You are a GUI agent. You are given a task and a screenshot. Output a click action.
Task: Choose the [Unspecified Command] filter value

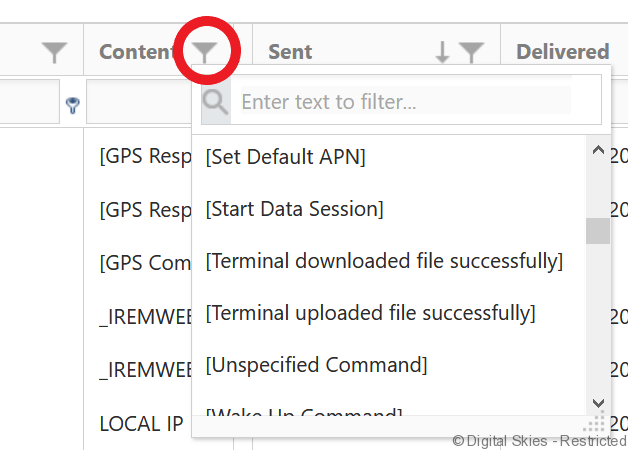(316, 365)
